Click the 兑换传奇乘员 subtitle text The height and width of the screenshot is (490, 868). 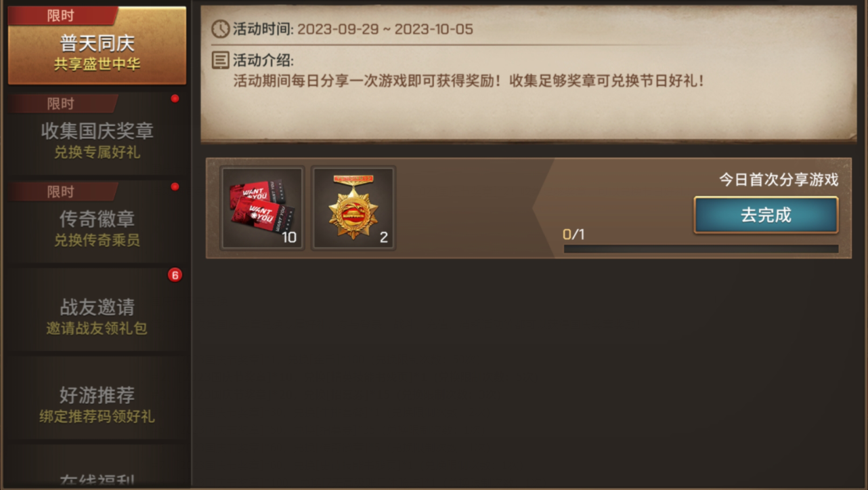[x=97, y=241]
